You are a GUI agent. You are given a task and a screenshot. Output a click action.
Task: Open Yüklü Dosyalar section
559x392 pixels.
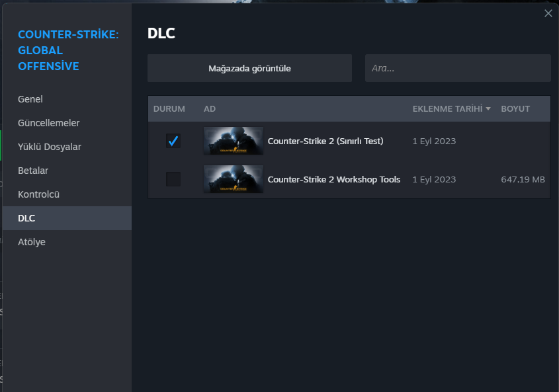tap(67, 147)
